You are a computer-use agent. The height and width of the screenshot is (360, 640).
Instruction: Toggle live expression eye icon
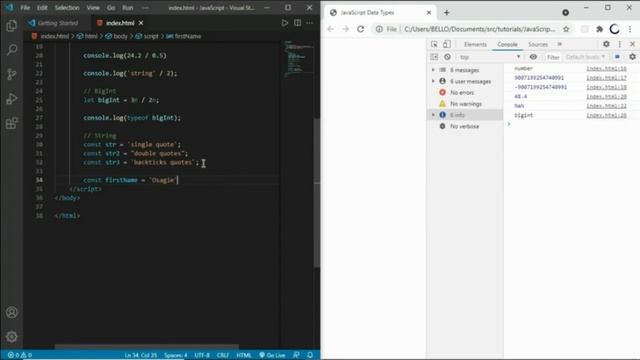click(x=533, y=57)
